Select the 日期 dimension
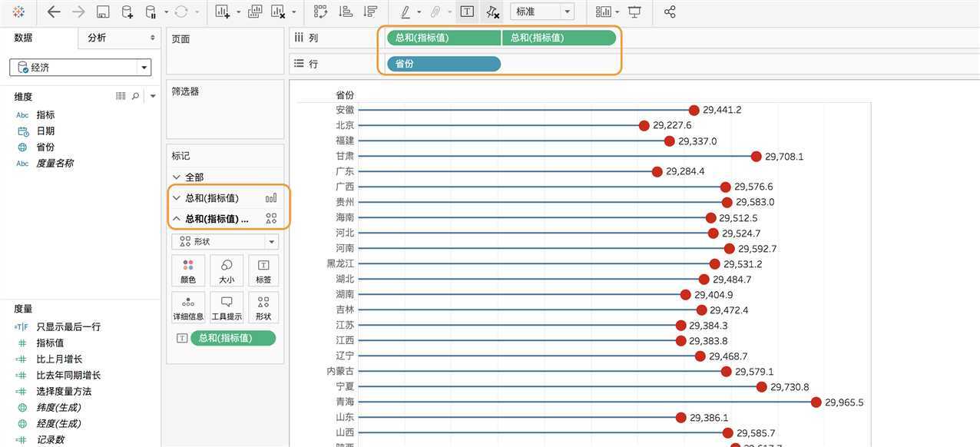The image size is (980, 447). click(45, 131)
